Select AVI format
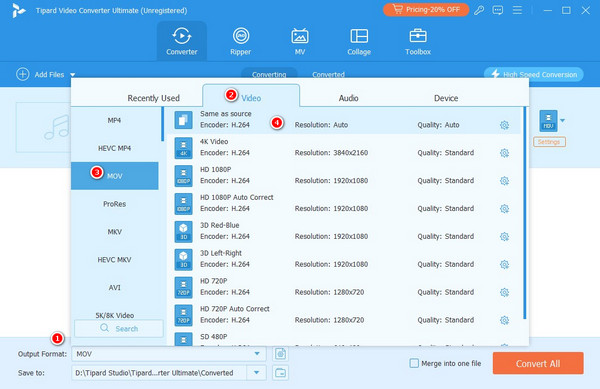 114,288
